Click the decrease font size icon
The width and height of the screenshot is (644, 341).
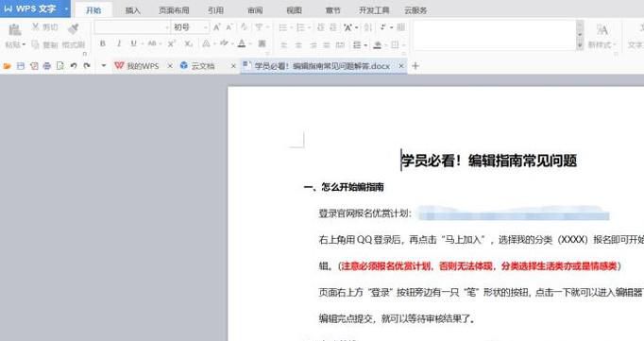(x=229, y=27)
